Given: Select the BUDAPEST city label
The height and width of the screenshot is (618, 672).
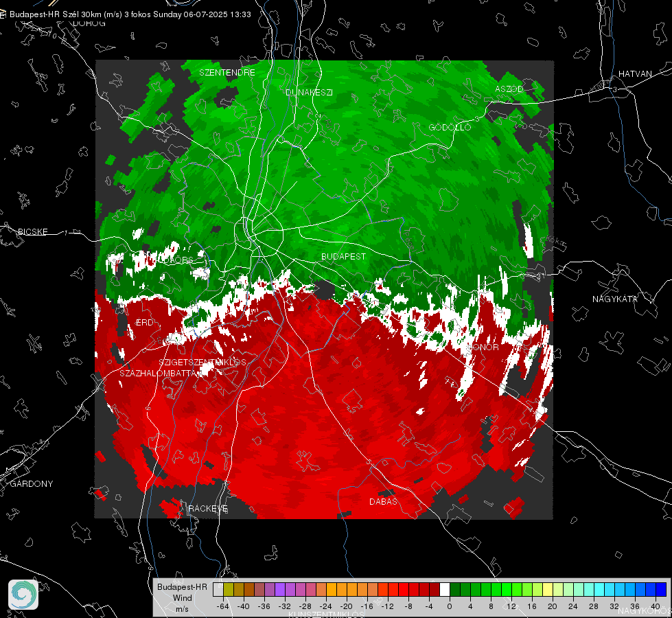Looking at the screenshot, I should pos(343,256).
